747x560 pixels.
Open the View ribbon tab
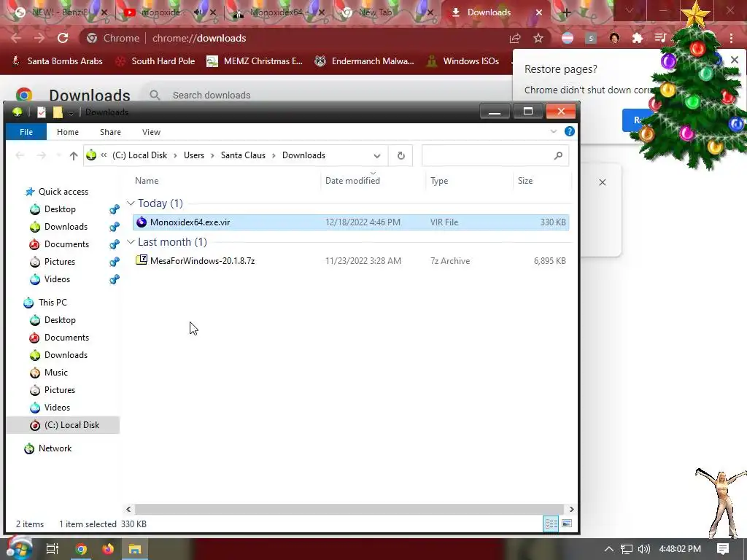click(151, 132)
